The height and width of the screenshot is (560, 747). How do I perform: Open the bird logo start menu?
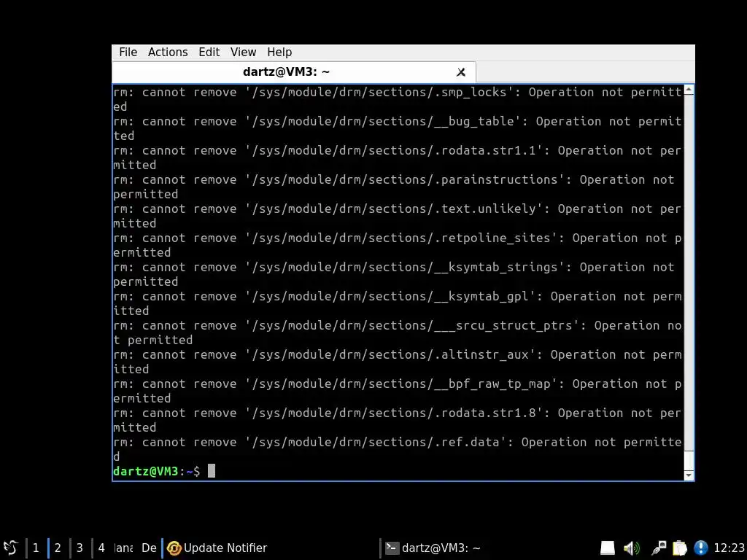(10, 548)
